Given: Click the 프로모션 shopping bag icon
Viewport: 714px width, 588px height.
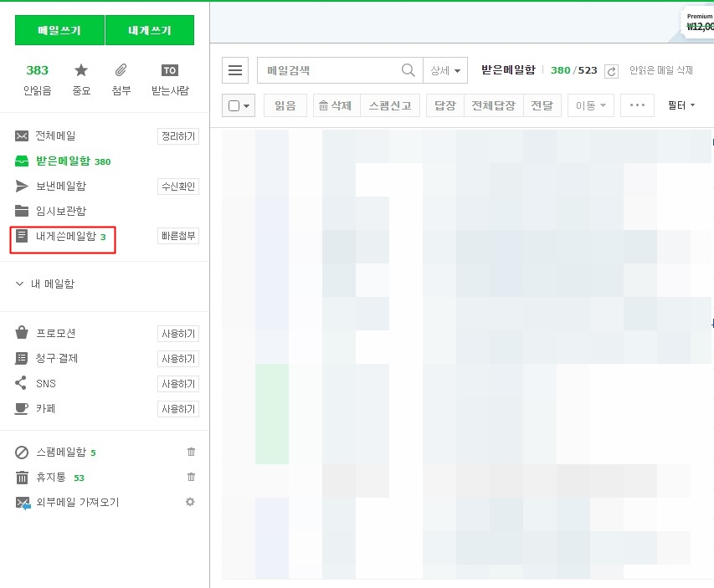Looking at the screenshot, I should [22, 333].
